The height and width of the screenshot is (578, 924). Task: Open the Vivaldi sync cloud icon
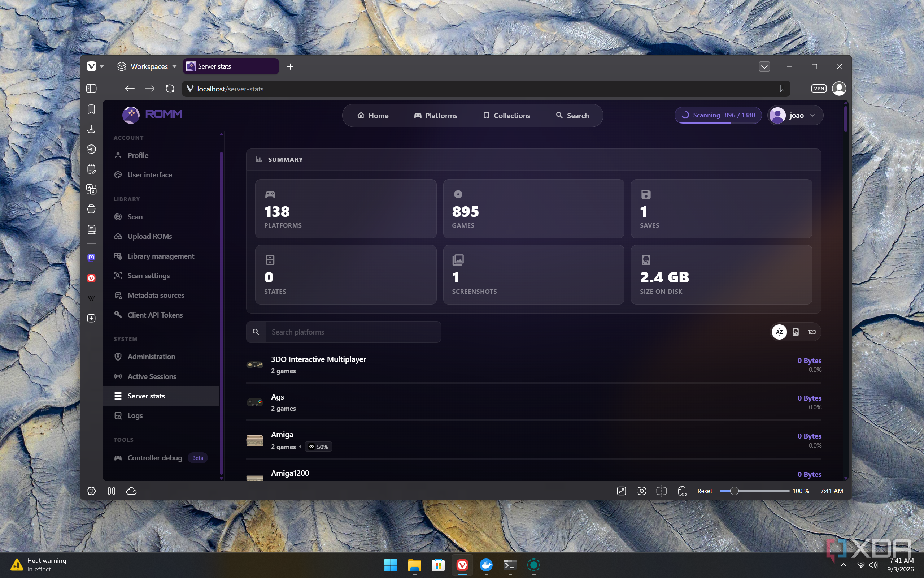coord(131,491)
